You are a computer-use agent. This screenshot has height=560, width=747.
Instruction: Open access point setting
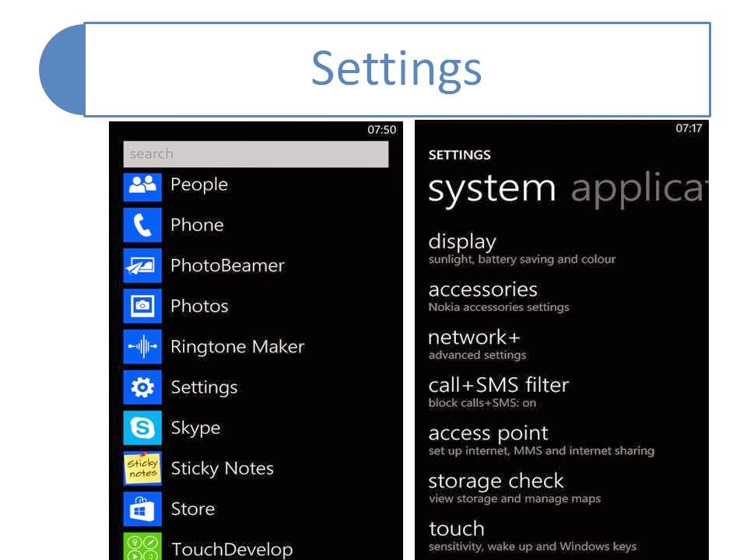point(542,440)
